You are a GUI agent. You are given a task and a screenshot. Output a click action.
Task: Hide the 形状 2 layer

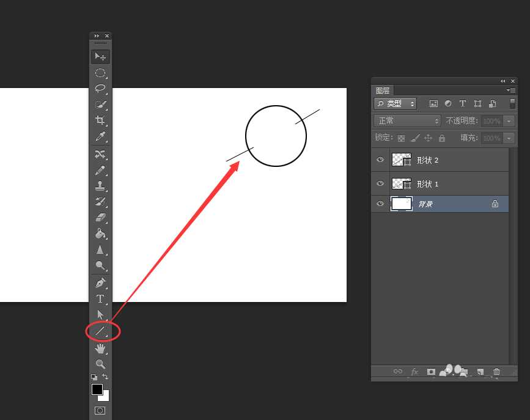point(380,160)
